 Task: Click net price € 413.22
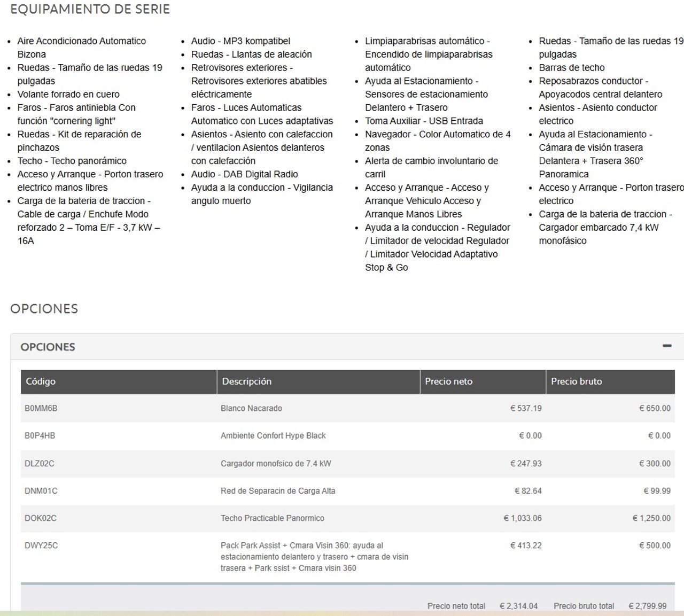pos(526,545)
